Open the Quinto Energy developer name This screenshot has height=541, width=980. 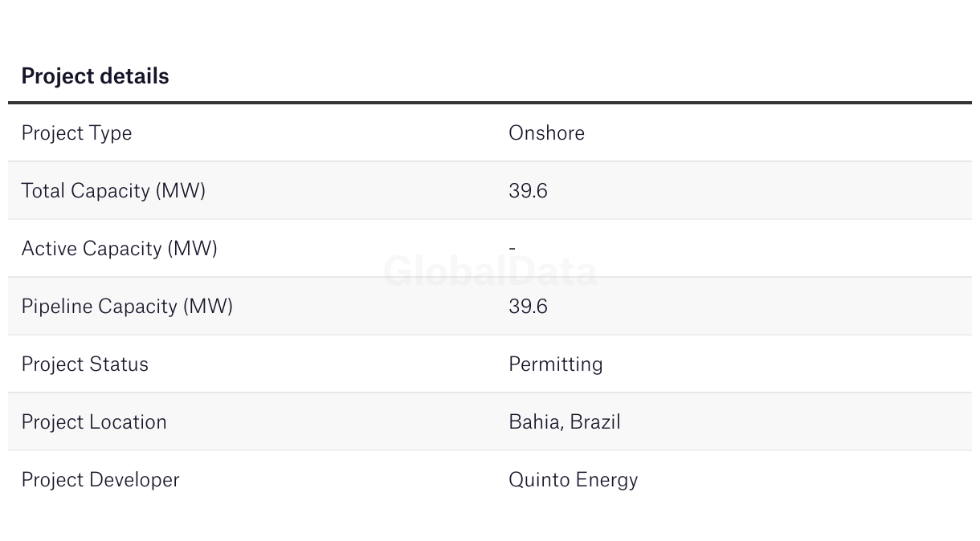[573, 480]
